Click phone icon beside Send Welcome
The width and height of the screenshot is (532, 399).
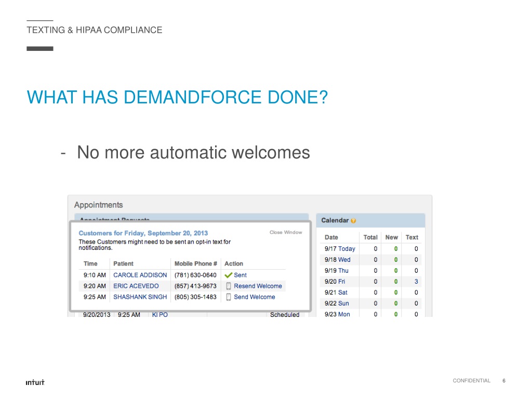(229, 297)
